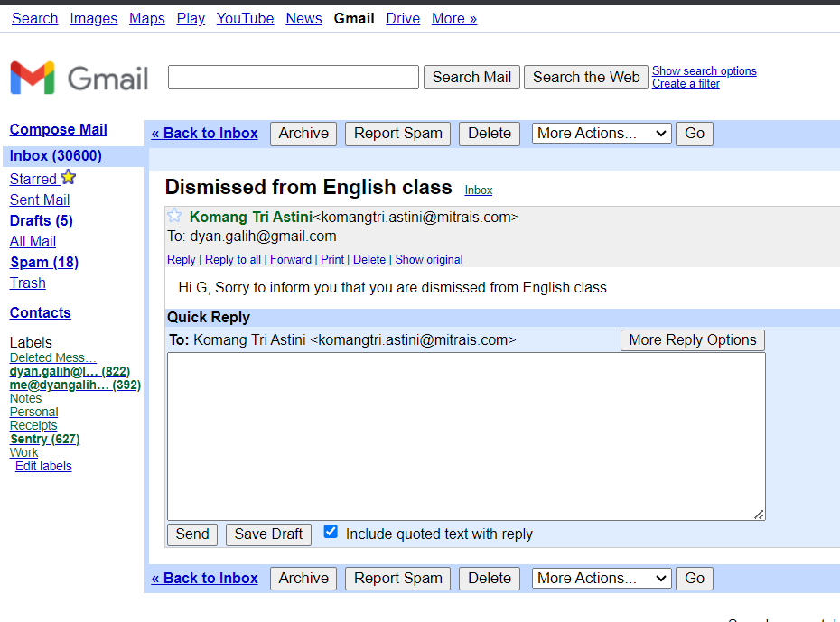Screen dimensions: 840x622
Task: Open the Receipts label
Action: tap(33, 425)
